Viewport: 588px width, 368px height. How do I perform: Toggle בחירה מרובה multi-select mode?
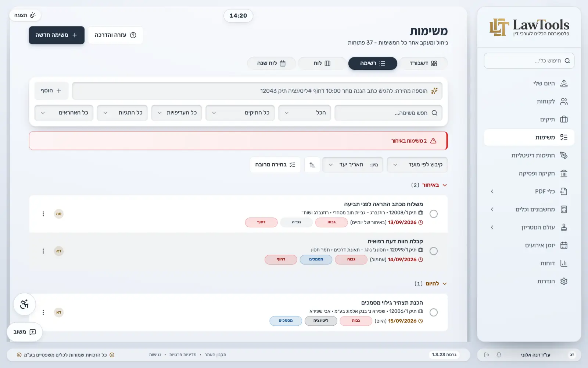pyautogui.click(x=275, y=165)
